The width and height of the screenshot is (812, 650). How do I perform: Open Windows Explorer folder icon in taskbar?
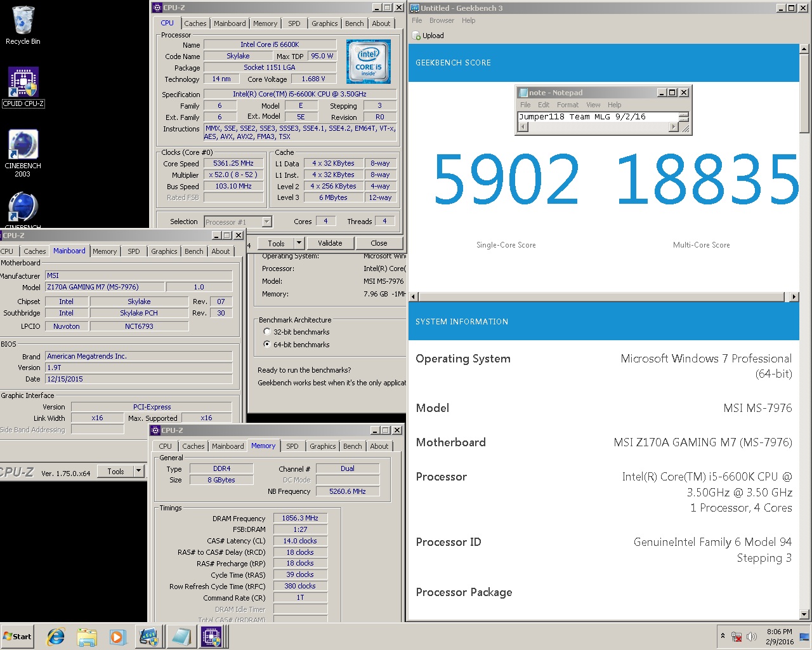(x=87, y=637)
